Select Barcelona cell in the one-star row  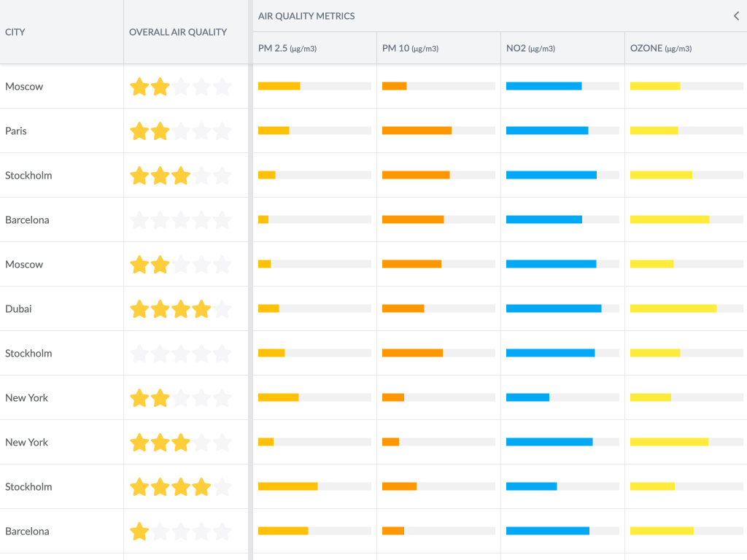click(61, 531)
